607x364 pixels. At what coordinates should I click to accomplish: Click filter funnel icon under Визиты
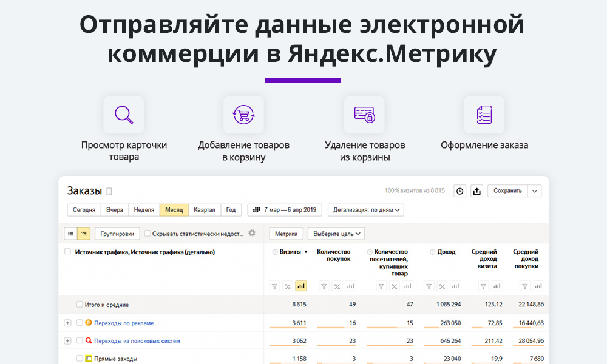(x=274, y=286)
